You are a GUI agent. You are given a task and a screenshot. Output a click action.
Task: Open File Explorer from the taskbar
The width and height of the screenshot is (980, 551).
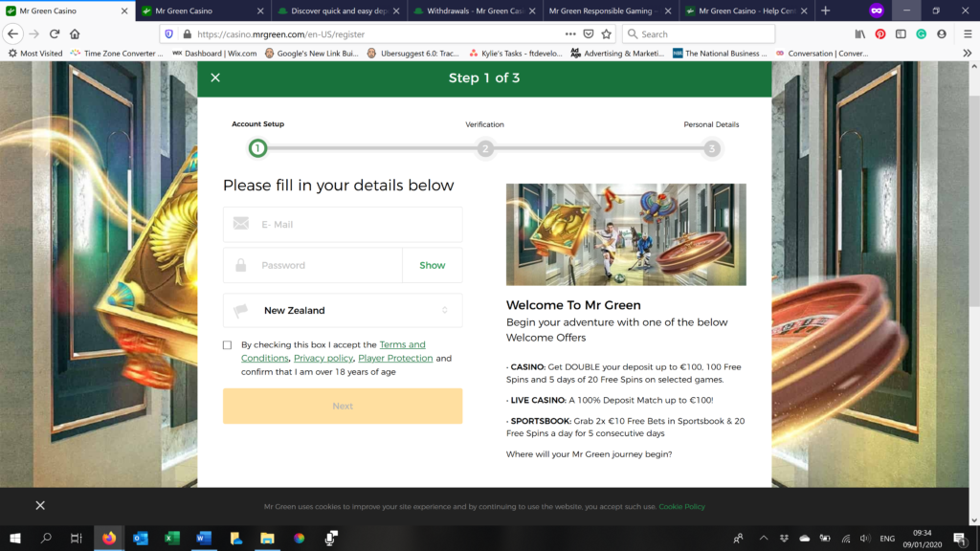tap(267, 538)
